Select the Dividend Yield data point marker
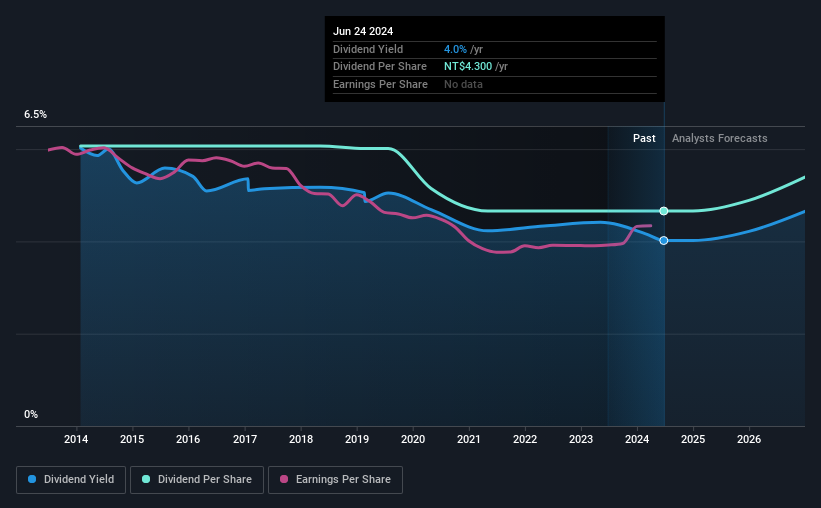 663,240
